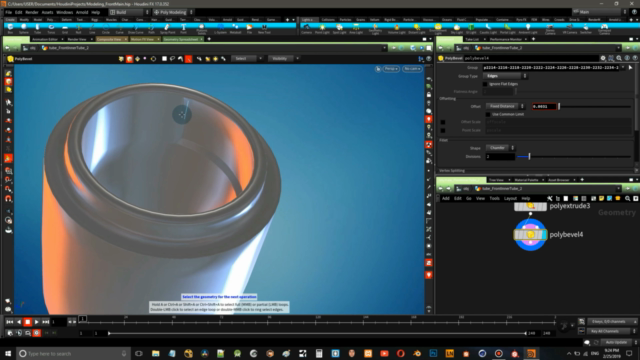The width and height of the screenshot is (640, 360).
Task: Open the Arnold menu
Action: click(x=82, y=12)
